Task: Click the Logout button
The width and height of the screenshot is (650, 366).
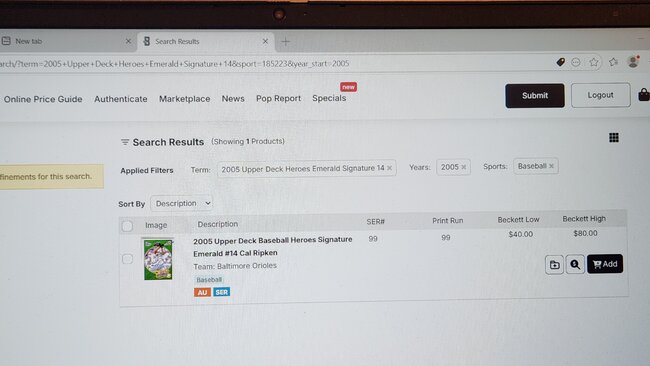Action: click(x=601, y=95)
